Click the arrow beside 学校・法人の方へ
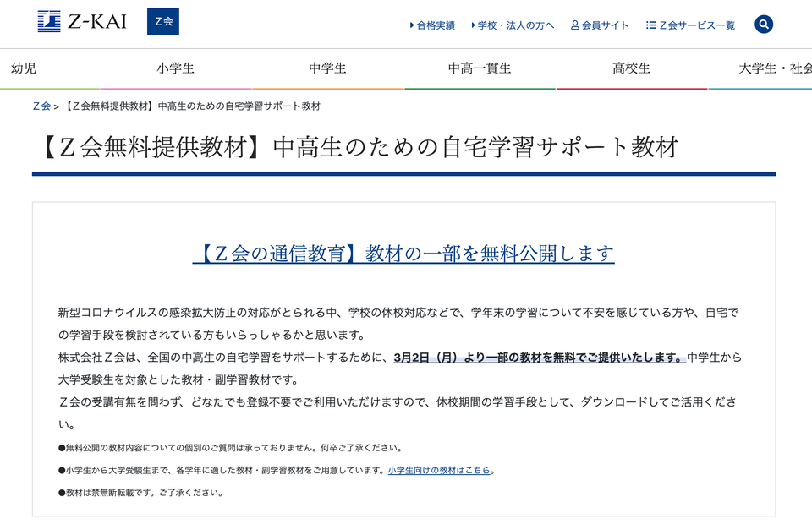This screenshot has width=812, height=524. click(x=474, y=25)
